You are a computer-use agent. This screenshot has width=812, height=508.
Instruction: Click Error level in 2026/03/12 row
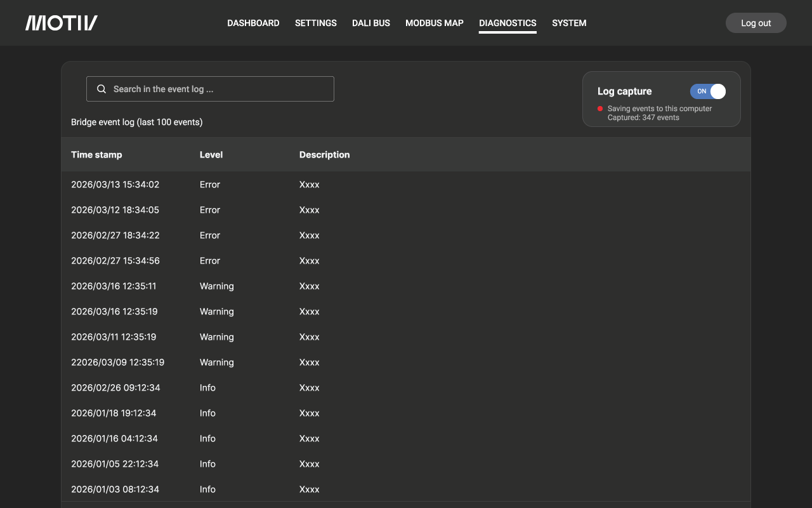[210, 210]
